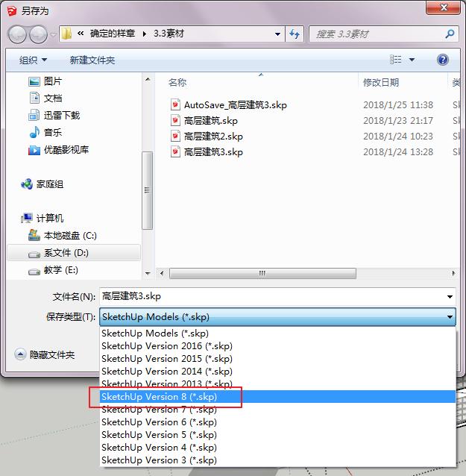Expand the 文件名 dropdown arrow

pos(450,297)
